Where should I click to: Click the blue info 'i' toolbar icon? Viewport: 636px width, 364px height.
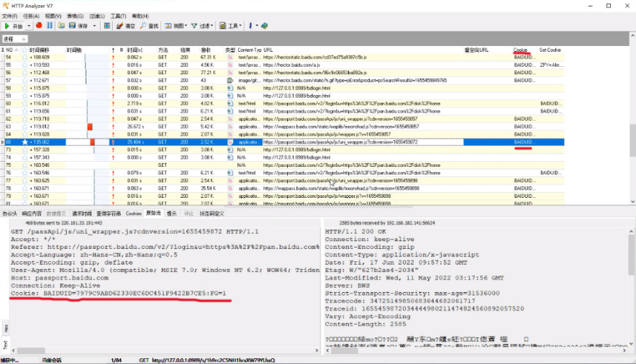pos(250,25)
